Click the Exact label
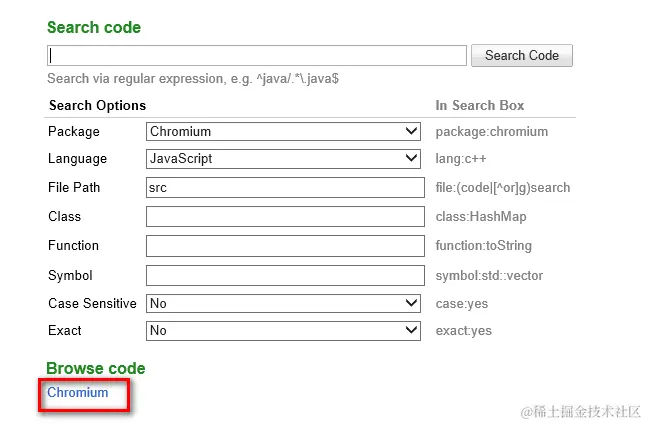This screenshot has height=424, width=646. 65,330
